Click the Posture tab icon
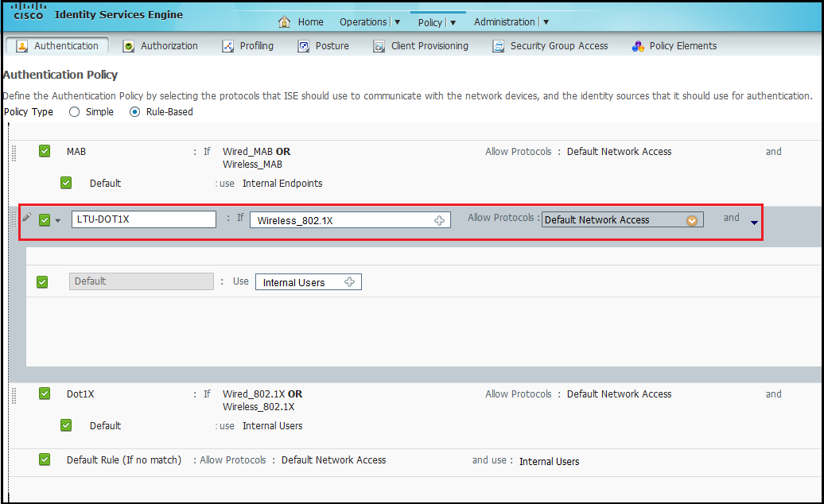Viewport: 824px width, 504px height. click(304, 46)
